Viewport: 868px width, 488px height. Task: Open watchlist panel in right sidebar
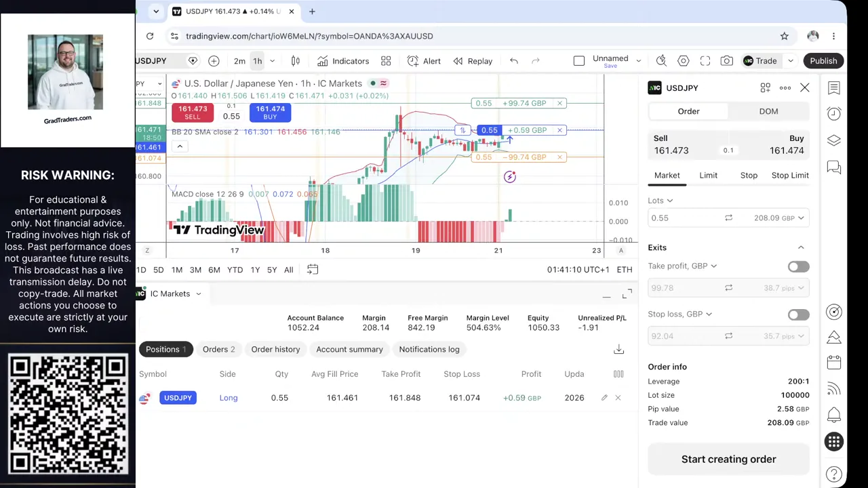tap(834, 87)
